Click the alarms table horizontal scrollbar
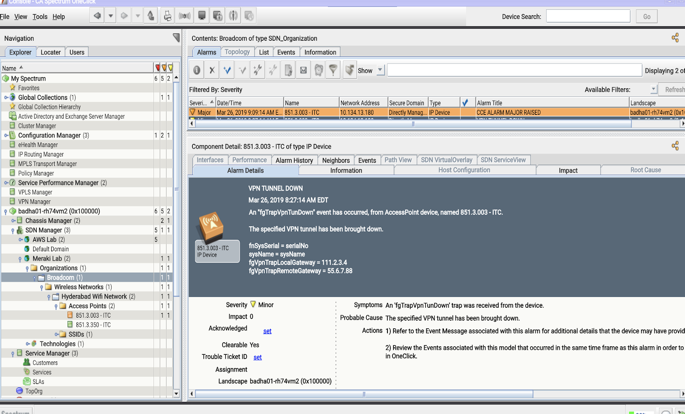The height and width of the screenshot is (414, 685). 413,124
